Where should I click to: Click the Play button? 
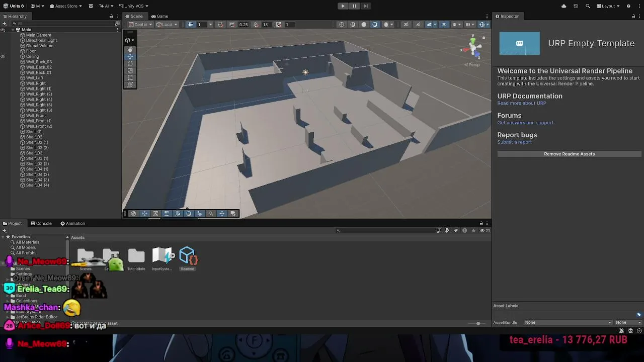click(x=343, y=6)
